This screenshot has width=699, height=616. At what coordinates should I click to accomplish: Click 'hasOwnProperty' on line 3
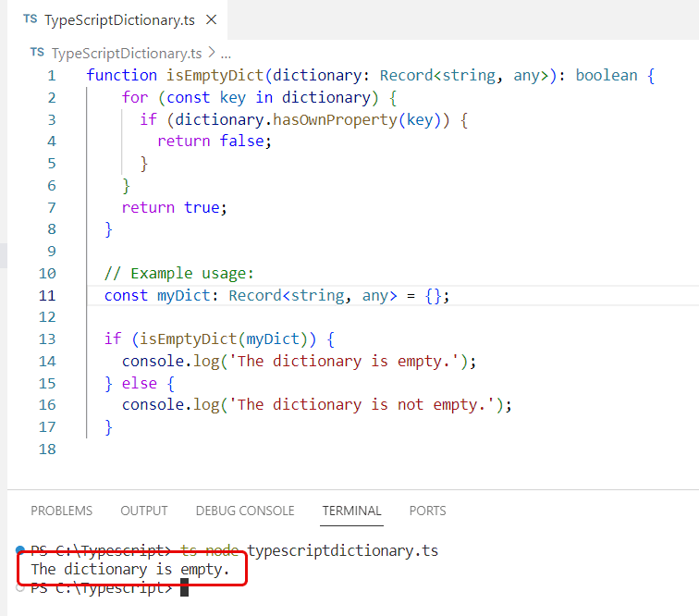click(335, 119)
